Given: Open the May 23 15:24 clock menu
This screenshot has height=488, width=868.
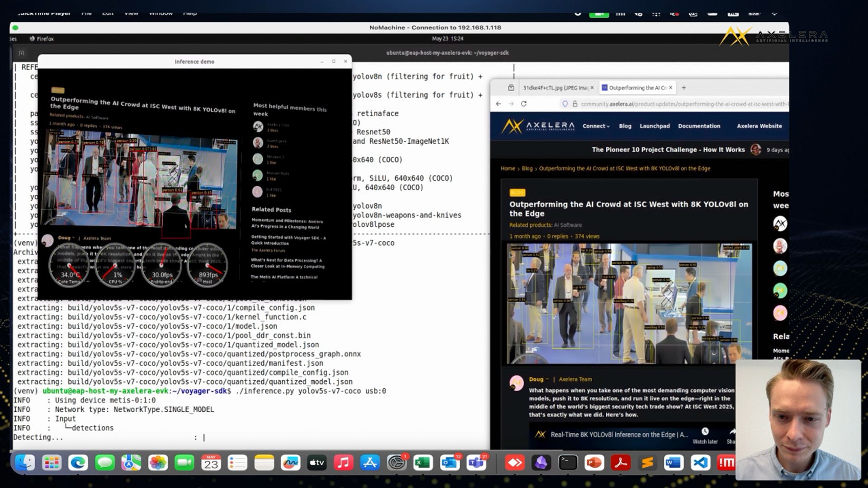Looking at the screenshot, I should 448,39.
